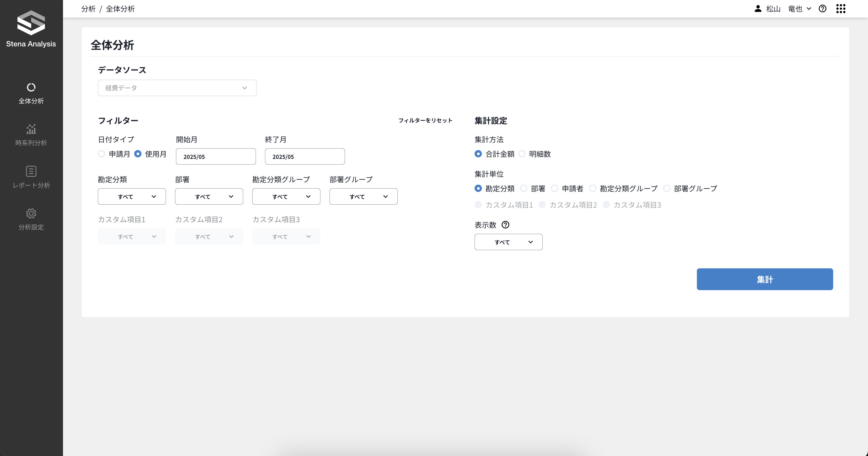This screenshot has height=456, width=868.
Task: Open the 表示数 dropdown
Action: tap(508, 242)
